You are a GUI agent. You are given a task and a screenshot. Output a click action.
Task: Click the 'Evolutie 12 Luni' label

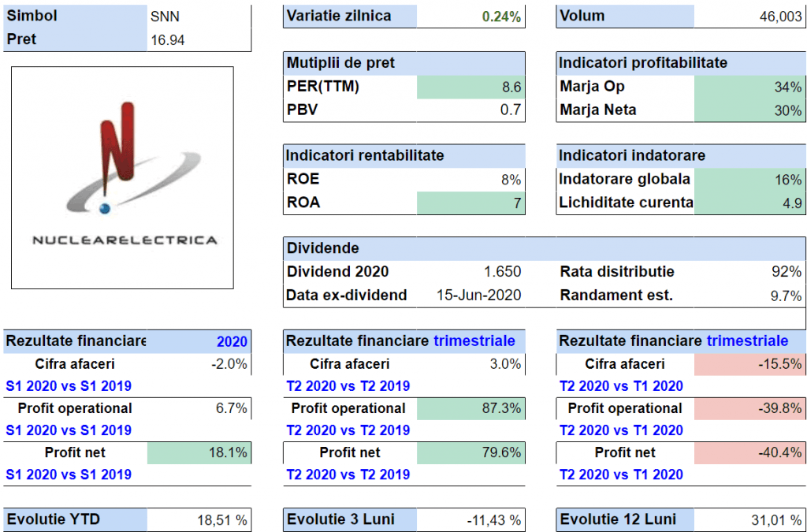click(617, 519)
